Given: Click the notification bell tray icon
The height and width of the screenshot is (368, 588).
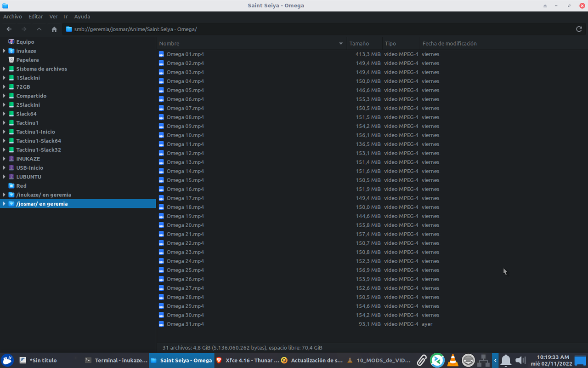Looking at the screenshot, I should click(x=506, y=360).
